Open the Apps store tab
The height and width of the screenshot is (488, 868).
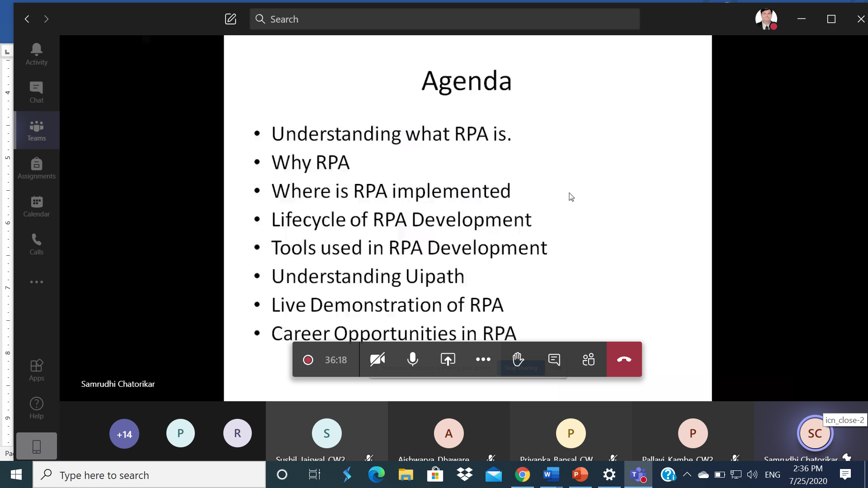36,370
